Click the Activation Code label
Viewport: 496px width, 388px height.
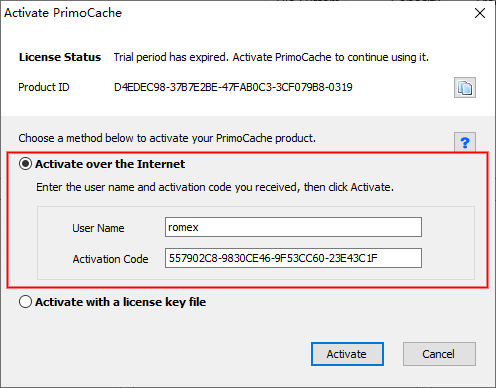point(110,259)
